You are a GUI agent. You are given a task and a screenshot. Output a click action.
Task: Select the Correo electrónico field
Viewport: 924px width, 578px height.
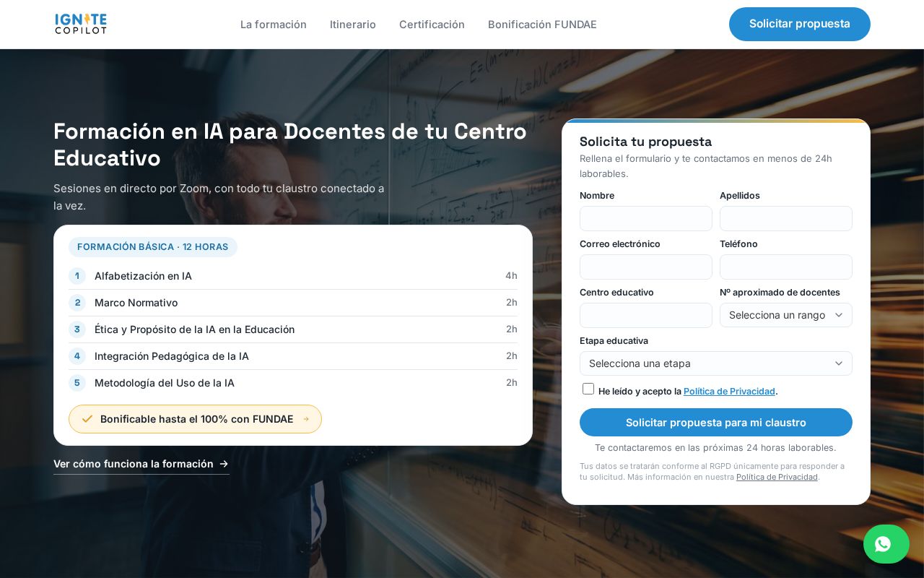(646, 267)
